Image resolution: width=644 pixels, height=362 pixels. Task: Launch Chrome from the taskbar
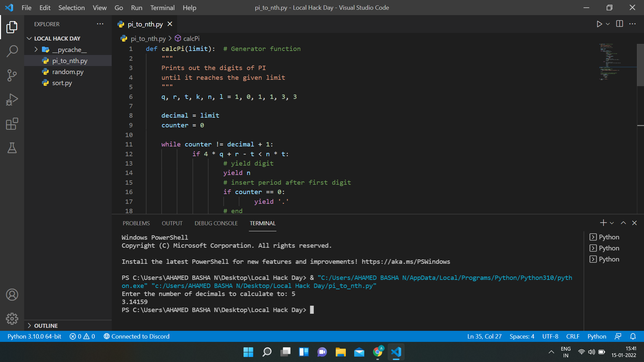click(377, 352)
